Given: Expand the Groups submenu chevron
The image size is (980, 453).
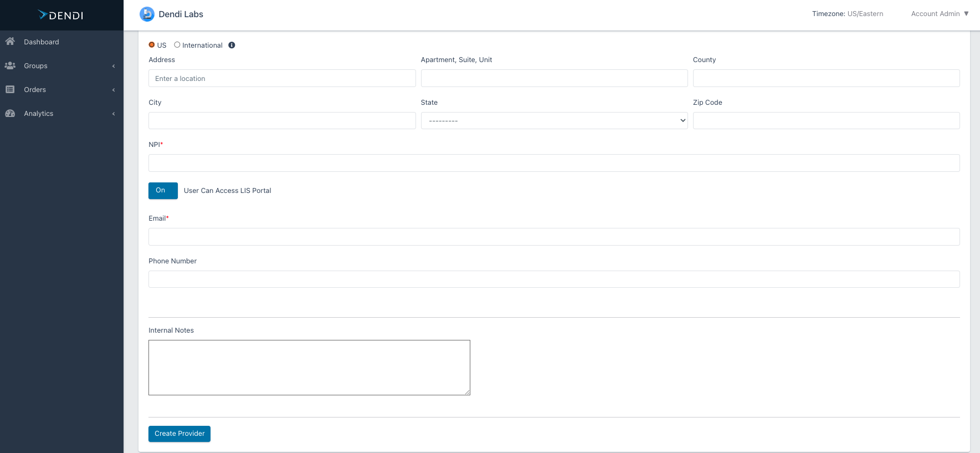Looking at the screenshot, I should tap(114, 66).
